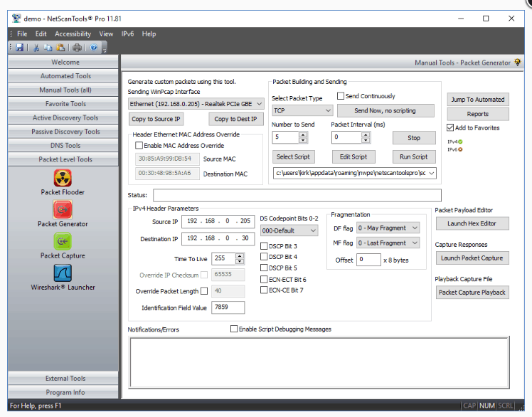Open the Packet Capture tool icon
532x417 pixels.
pyautogui.click(x=63, y=241)
